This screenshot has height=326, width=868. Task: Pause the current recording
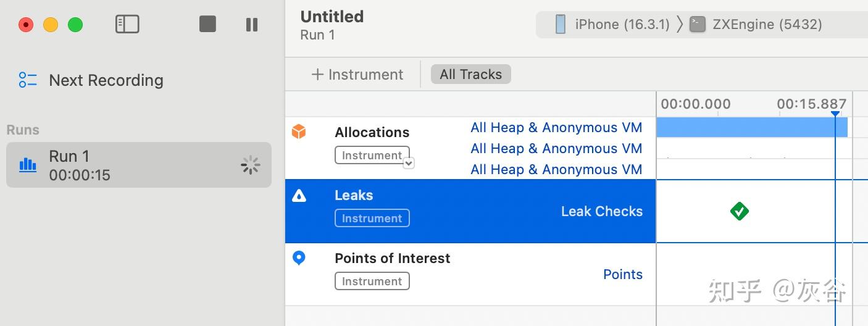pos(252,24)
